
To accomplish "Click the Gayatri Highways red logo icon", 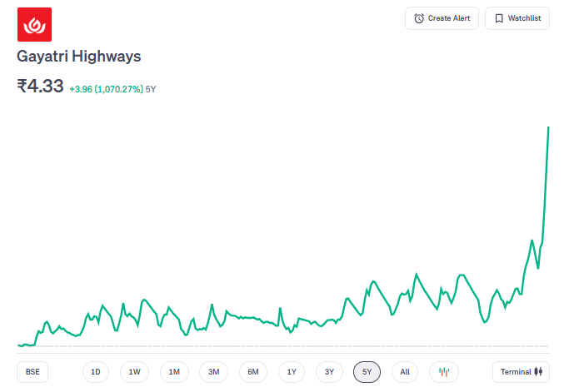I will 34,24.
